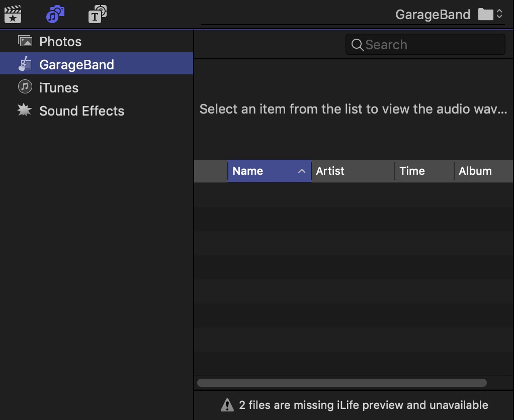
Task: Sort the list by Album column
Action: click(483, 171)
